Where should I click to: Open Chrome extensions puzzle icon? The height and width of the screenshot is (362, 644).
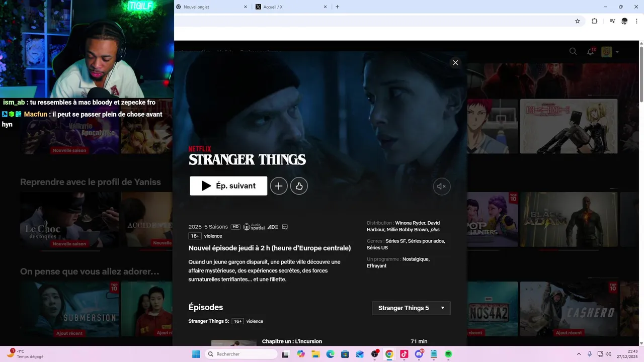595,21
